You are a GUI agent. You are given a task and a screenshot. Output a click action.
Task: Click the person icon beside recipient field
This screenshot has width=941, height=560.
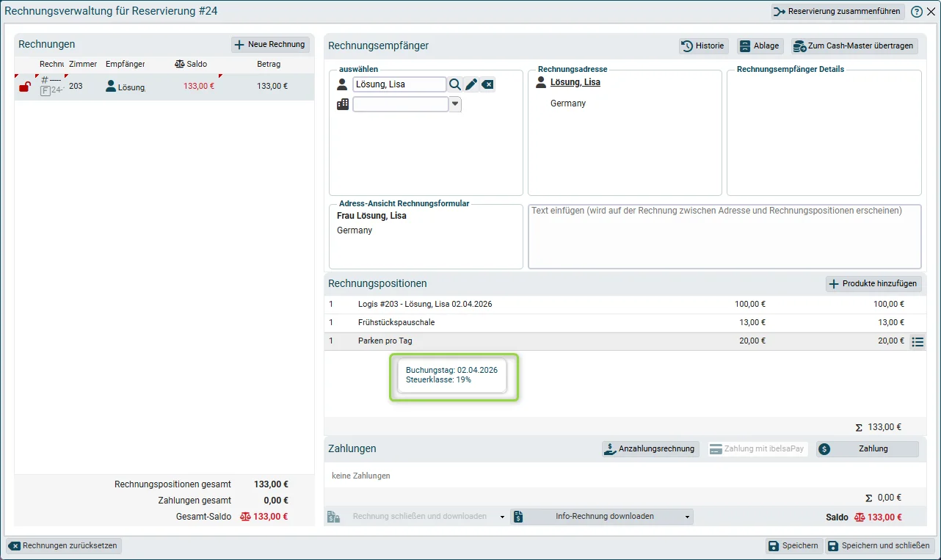[342, 84]
